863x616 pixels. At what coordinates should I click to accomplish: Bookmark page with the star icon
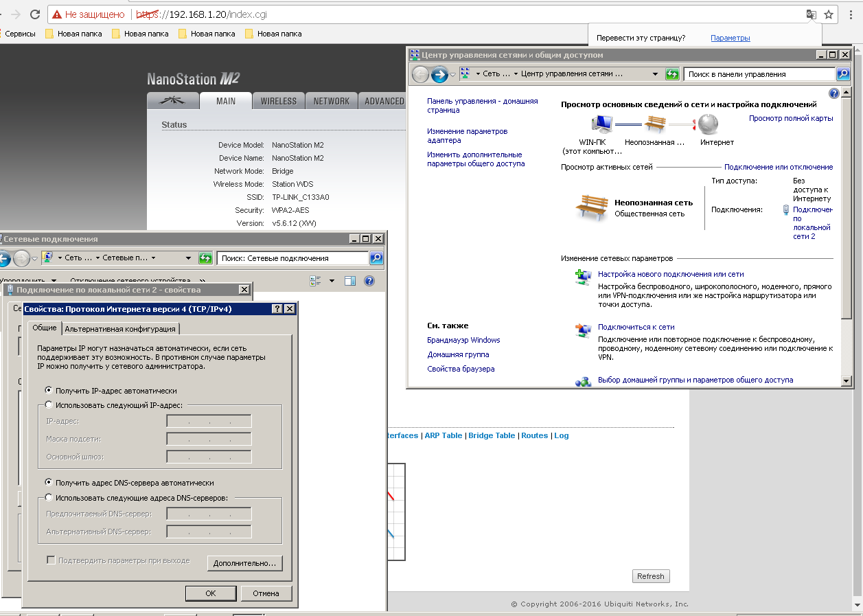click(x=829, y=14)
